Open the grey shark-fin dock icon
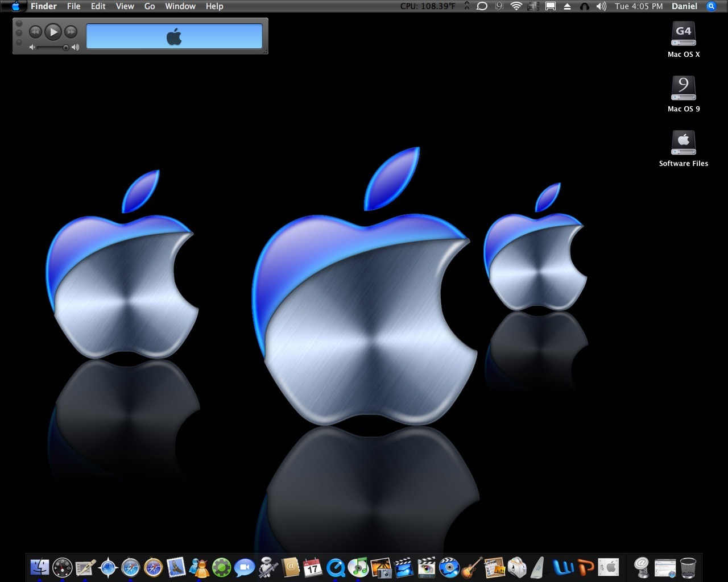Image resolution: width=728 pixels, height=582 pixels. (539, 567)
